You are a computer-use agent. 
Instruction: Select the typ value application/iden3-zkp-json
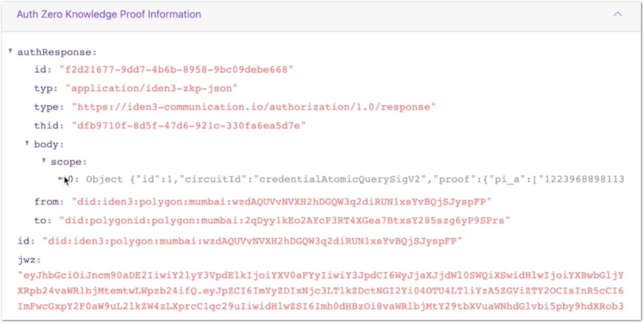click(x=152, y=88)
